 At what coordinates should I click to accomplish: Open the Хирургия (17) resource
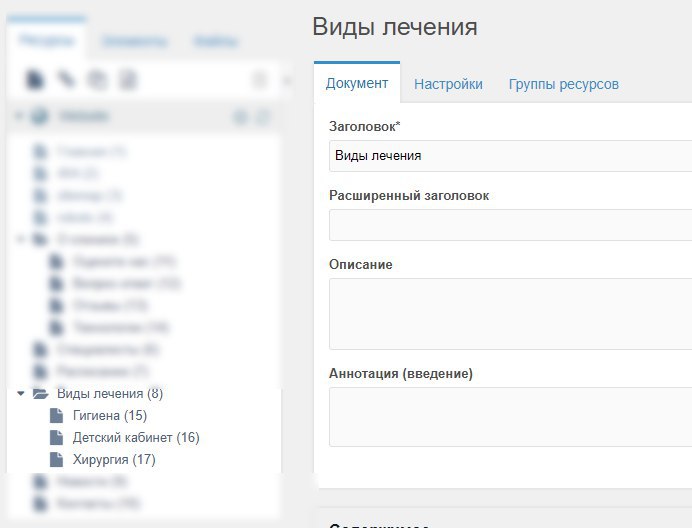coord(114,460)
